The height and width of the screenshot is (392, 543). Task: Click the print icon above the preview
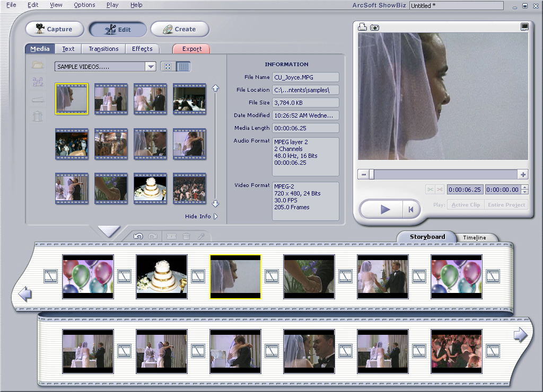point(362,27)
